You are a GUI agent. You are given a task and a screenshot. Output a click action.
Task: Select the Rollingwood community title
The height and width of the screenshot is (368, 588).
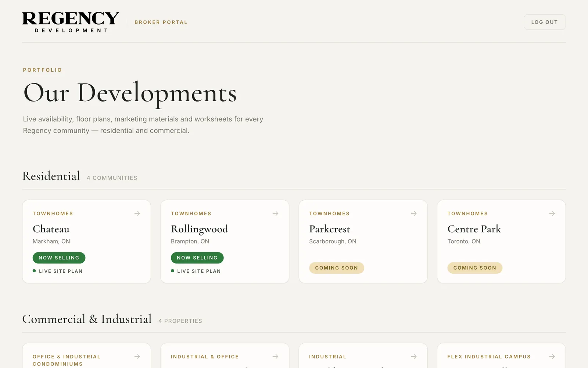(200, 229)
